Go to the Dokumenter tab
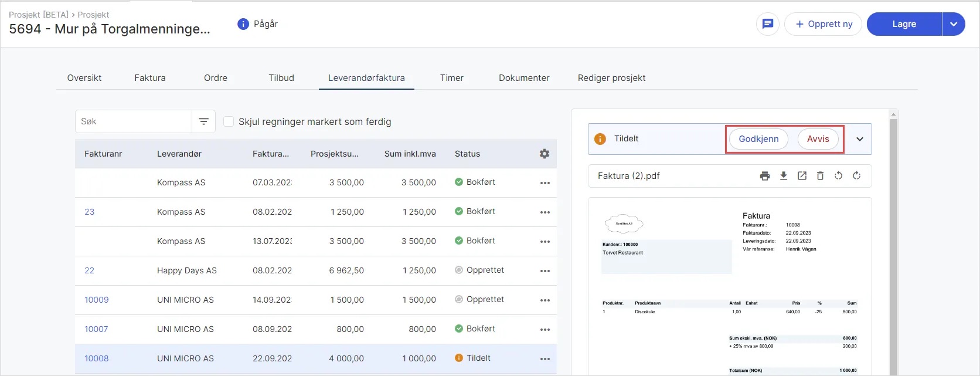 [x=524, y=78]
